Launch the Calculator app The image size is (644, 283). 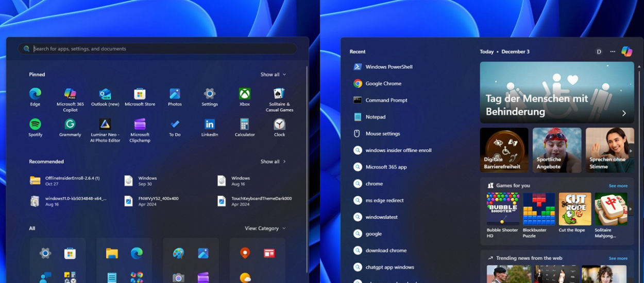point(245,125)
